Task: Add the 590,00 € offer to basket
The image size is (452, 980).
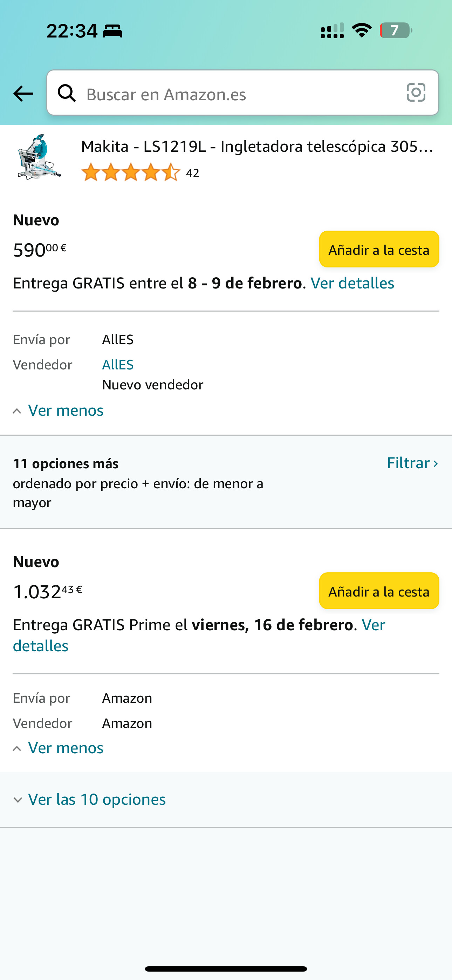Action: (x=379, y=250)
